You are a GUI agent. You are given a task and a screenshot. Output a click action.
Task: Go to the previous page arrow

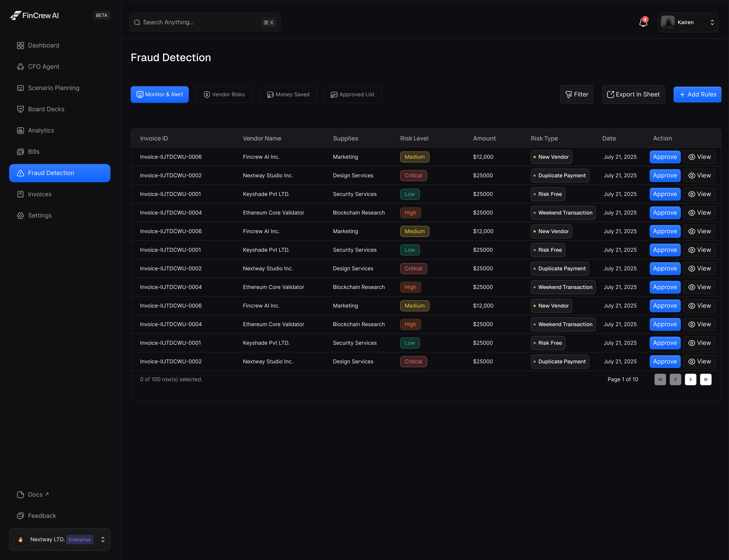(675, 379)
